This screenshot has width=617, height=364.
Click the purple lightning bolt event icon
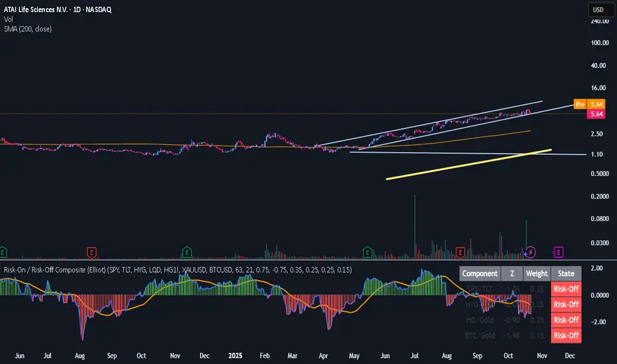pos(530,252)
